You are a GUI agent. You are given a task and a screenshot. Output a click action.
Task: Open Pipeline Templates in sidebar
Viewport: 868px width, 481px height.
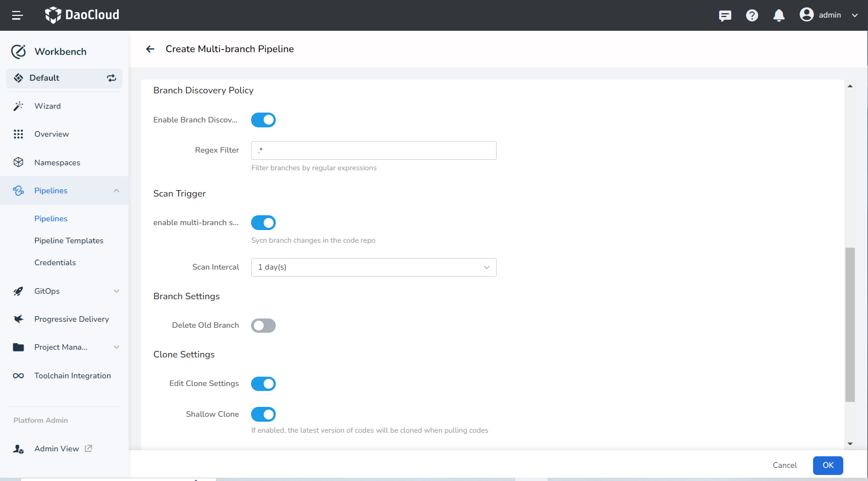[69, 240]
